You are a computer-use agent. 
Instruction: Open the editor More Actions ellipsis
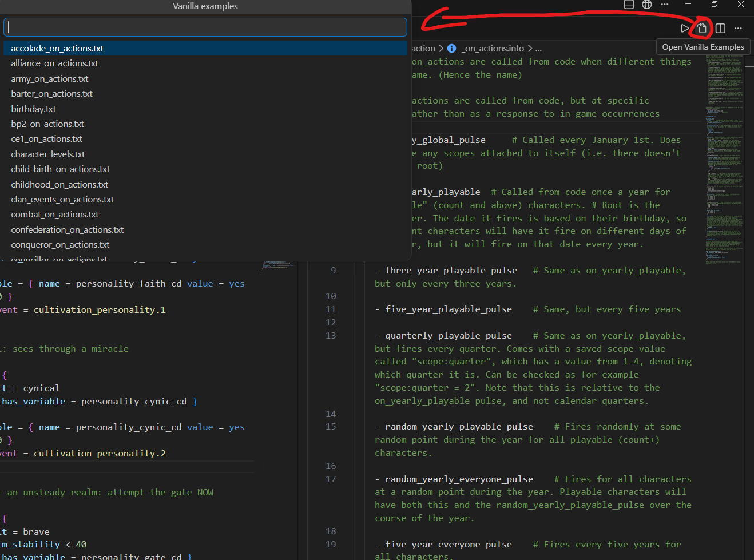point(739,28)
